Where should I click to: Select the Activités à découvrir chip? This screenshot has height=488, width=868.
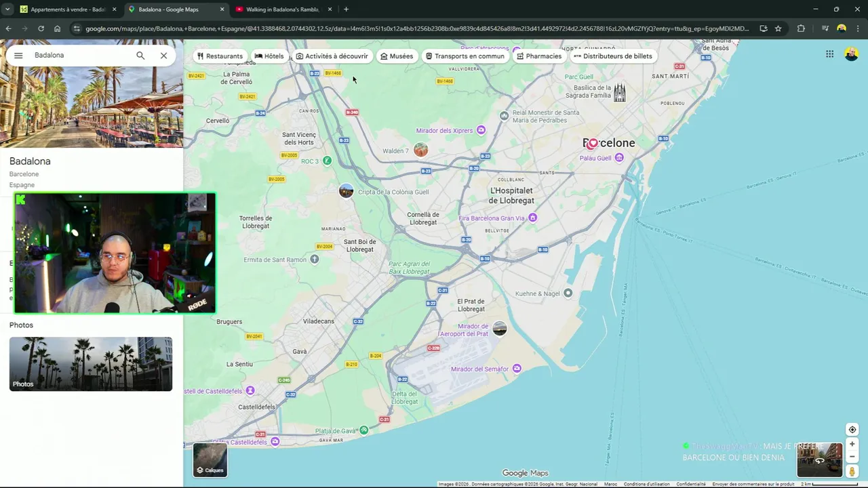[x=332, y=56]
